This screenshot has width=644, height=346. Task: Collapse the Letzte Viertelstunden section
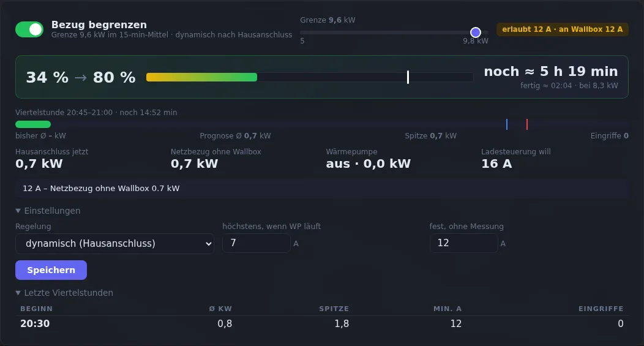click(64, 293)
